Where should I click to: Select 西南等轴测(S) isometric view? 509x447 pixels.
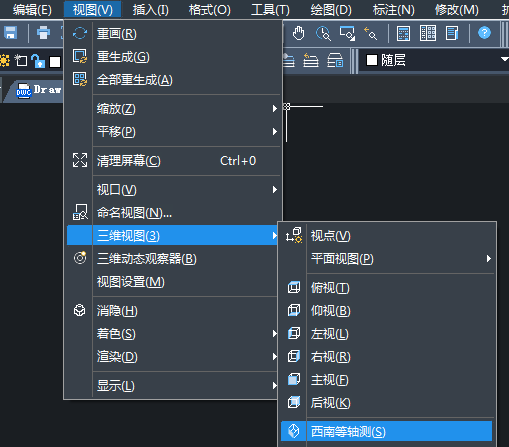pos(387,431)
